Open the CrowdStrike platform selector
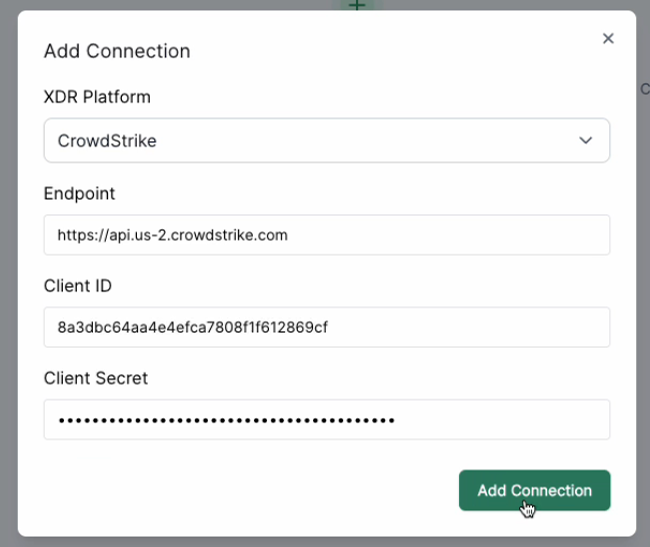This screenshot has width=650, height=547. pos(300,141)
